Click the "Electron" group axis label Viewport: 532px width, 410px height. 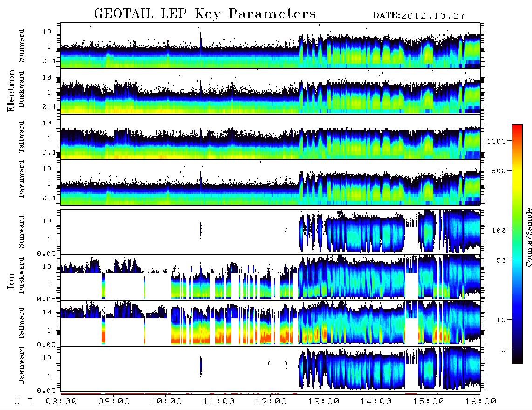coord(11,91)
